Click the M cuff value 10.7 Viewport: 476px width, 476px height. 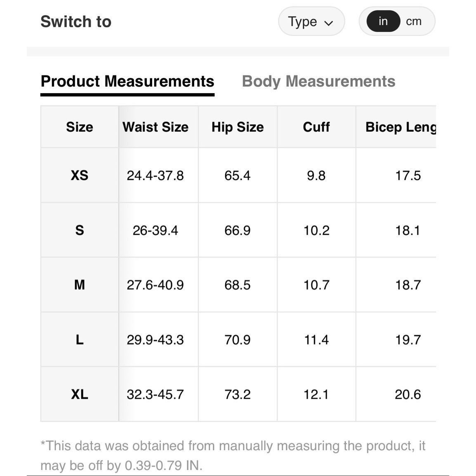316,285
